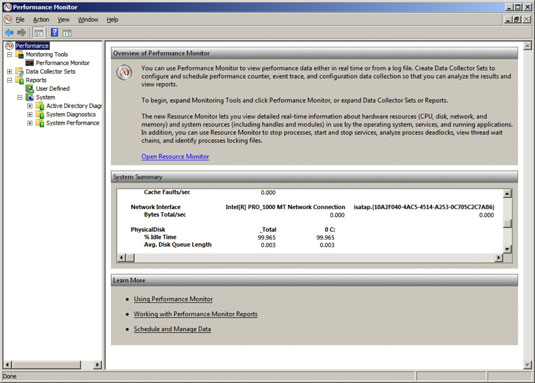Select the User Defined tree item label
This screenshot has width=535, height=383.
pyautogui.click(x=53, y=89)
